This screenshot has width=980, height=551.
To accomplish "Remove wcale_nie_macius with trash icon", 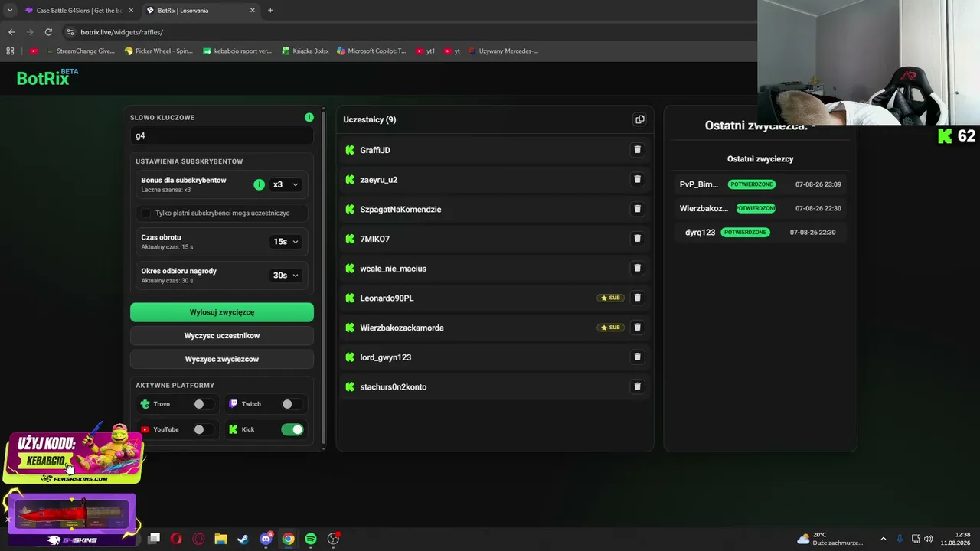I will coord(637,268).
